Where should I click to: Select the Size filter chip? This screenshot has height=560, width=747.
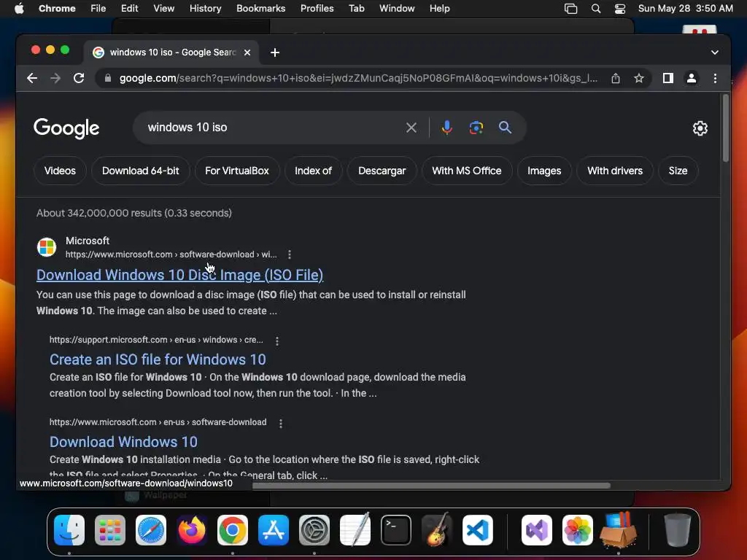(x=678, y=171)
